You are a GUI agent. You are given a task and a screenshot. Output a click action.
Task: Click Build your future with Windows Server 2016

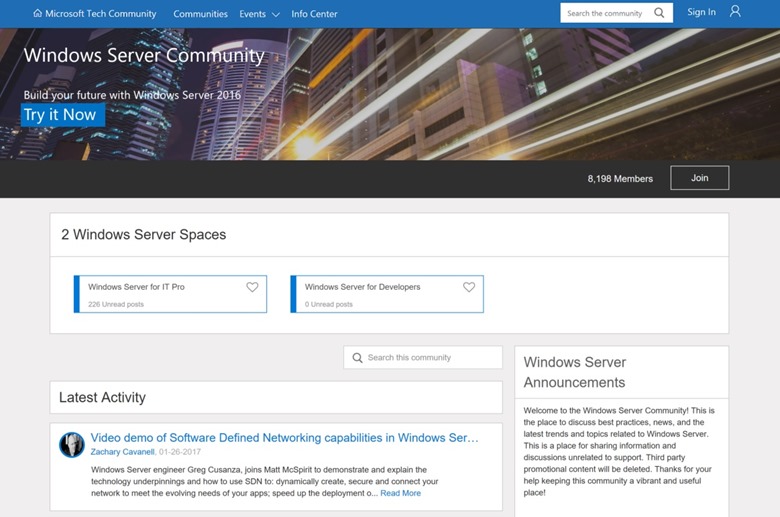[x=132, y=95]
